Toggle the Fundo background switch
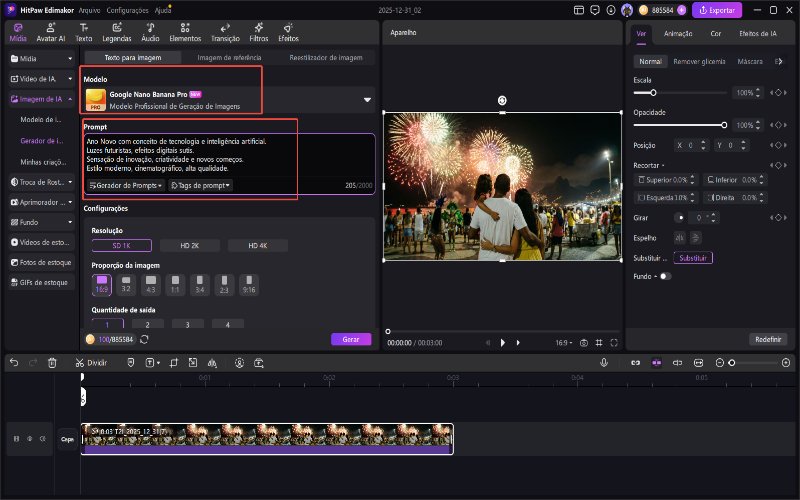Viewport: 800px width, 500px height. [x=665, y=276]
